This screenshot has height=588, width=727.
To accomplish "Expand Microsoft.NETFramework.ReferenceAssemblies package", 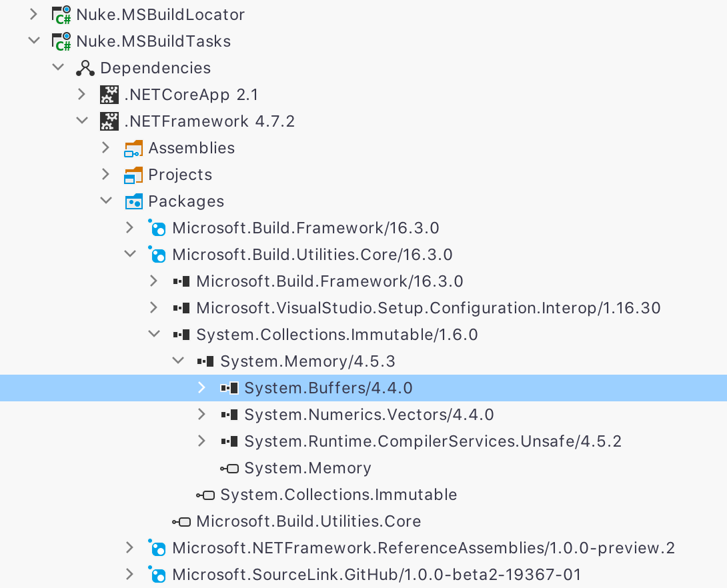I will (x=130, y=548).
